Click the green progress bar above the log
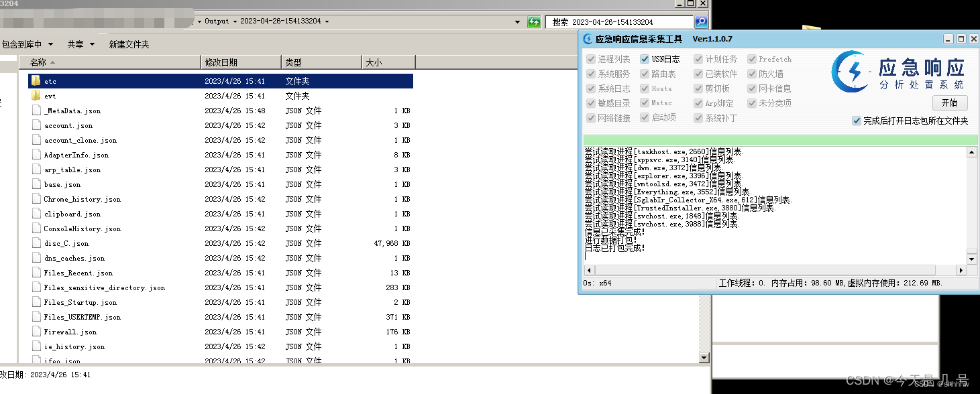980x394 pixels. 778,139
